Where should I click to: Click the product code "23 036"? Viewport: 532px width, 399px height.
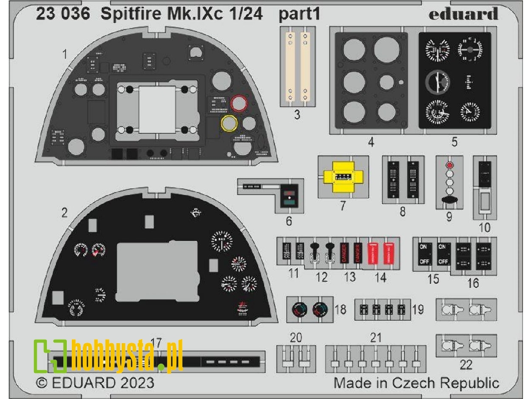[x=63, y=14]
